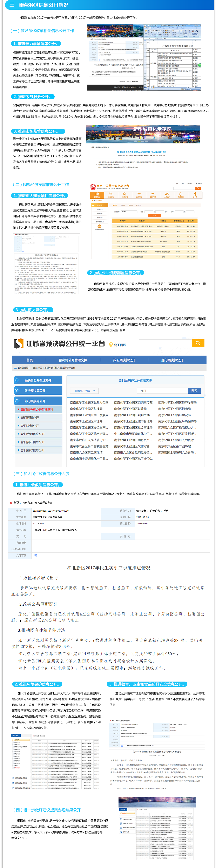Screen dimensions: 216x868
Task: Click the 化工园区 location pin icon
Action: click(111, 345)
